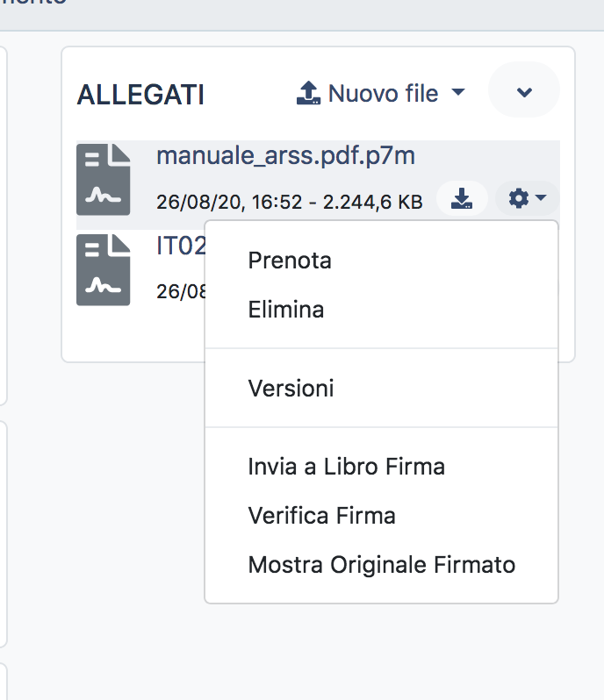Click the ALLEGATI section heading
This screenshot has height=700, width=604.
pyautogui.click(x=140, y=95)
